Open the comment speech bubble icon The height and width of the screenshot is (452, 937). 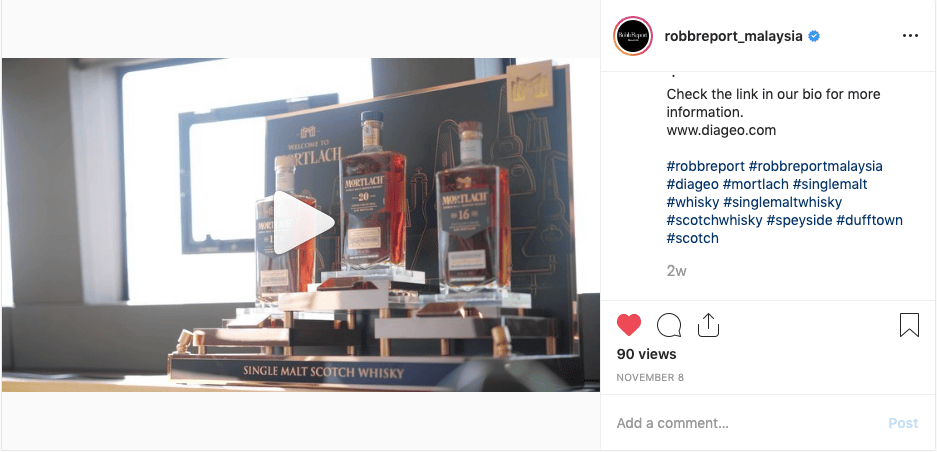[x=669, y=325]
